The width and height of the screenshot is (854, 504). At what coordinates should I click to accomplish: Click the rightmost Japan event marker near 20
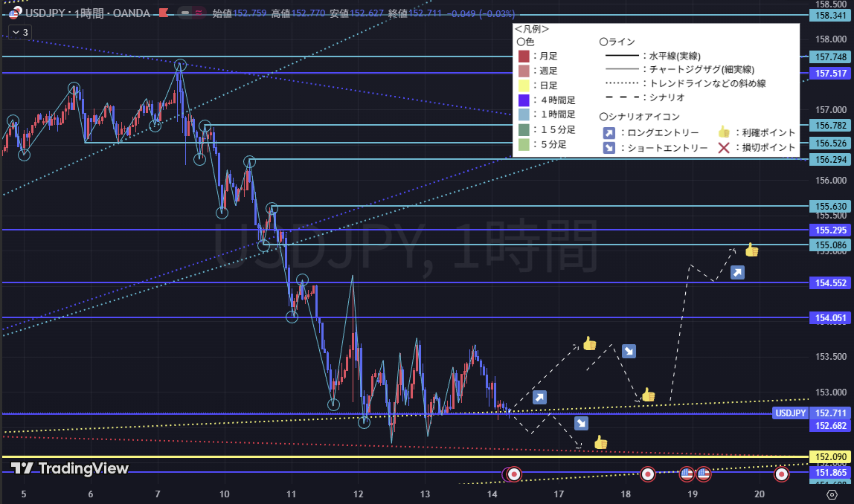click(782, 474)
